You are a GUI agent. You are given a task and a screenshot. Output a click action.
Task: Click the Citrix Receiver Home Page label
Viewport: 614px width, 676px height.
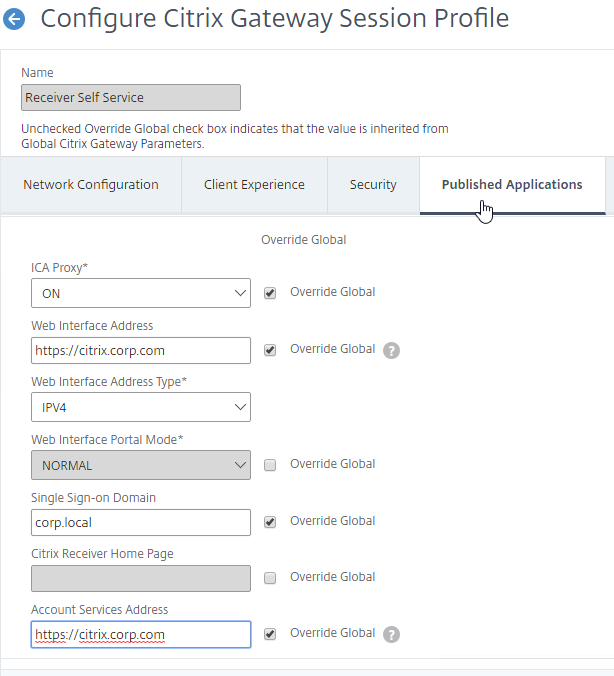click(102, 554)
